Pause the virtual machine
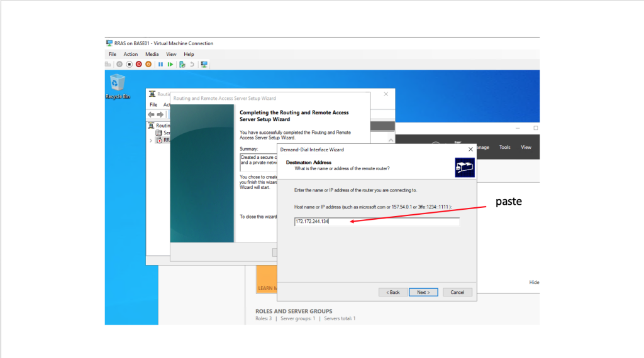The width and height of the screenshot is (644, 358). (160, 64)
